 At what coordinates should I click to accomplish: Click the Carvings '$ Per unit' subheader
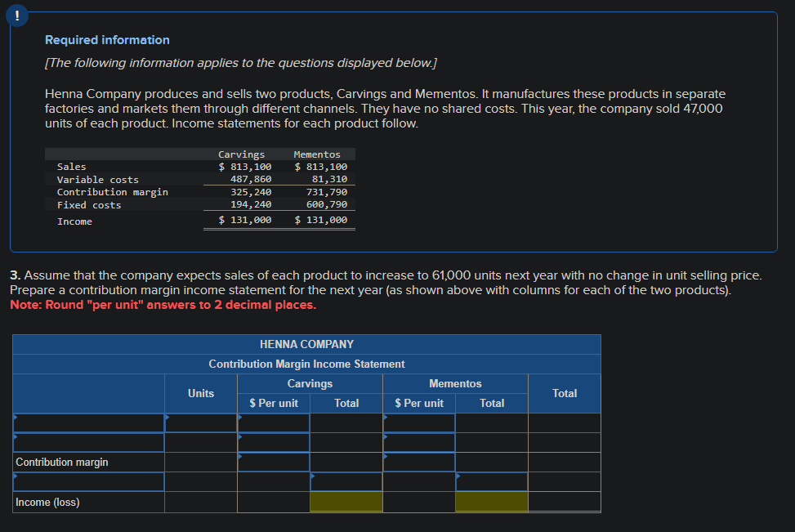pyautogui.click(x=274, y=403)
